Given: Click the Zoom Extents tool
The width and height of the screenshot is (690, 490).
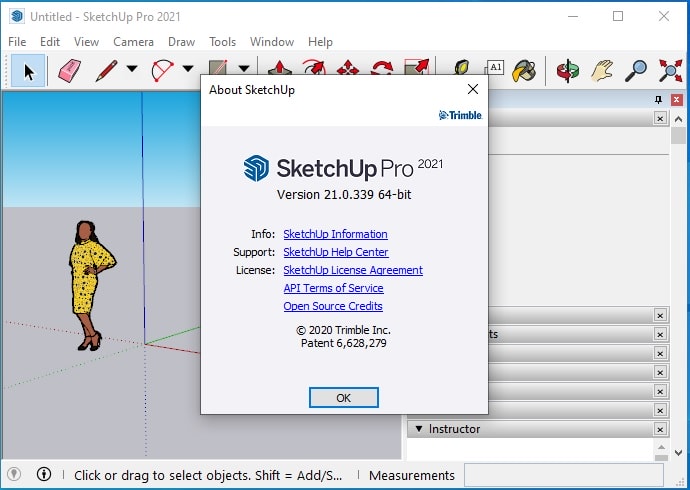Looking at the screenshot, I should (670, 71).
